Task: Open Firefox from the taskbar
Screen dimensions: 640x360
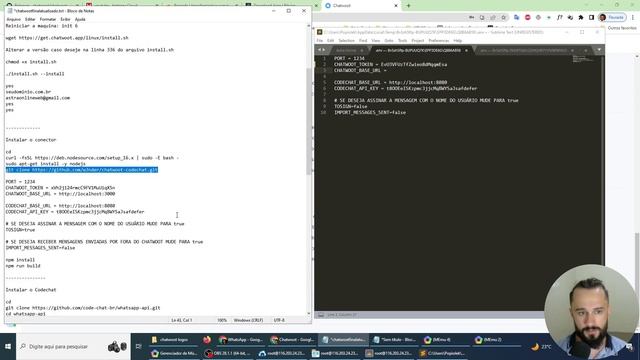Action: point(207,340)
